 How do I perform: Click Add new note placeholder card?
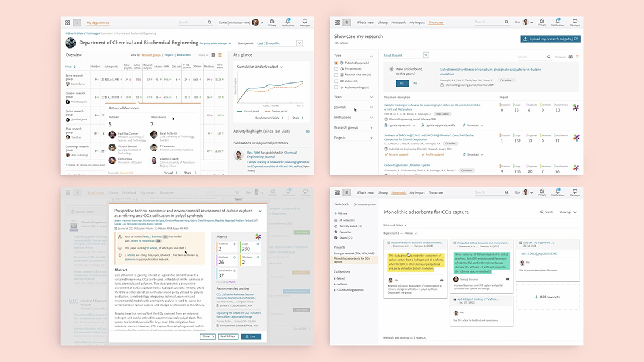547,297
